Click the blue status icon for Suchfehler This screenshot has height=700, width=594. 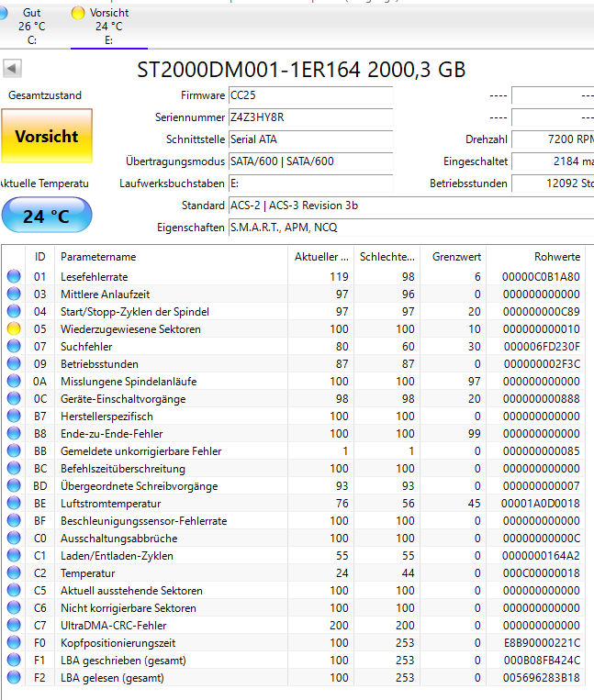point(14,347)
